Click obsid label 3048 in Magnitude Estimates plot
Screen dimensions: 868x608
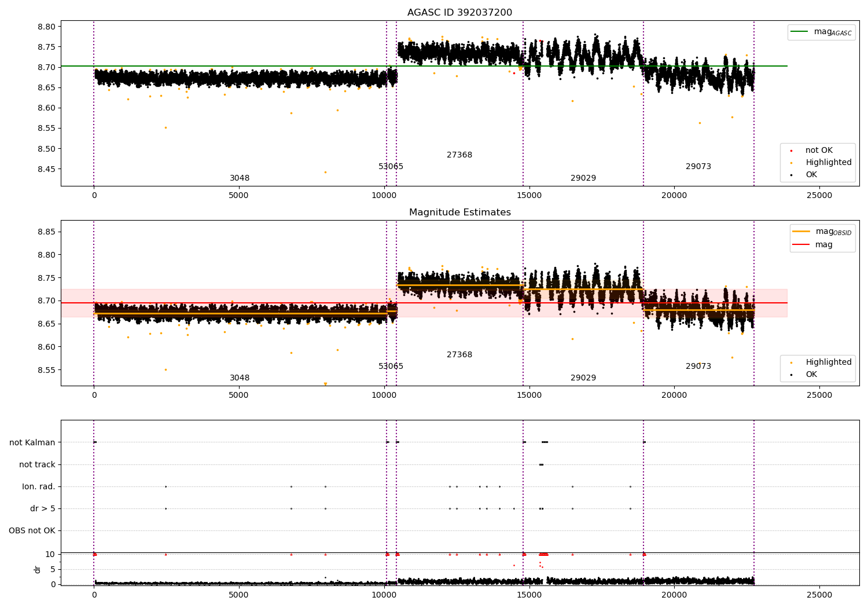tap(240, 378)
